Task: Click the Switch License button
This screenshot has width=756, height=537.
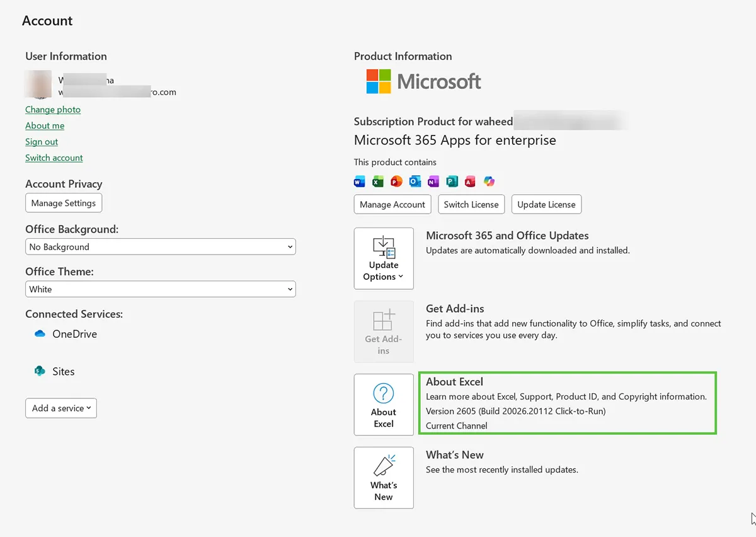Action: pyautogui.click(x=471, y=204)
